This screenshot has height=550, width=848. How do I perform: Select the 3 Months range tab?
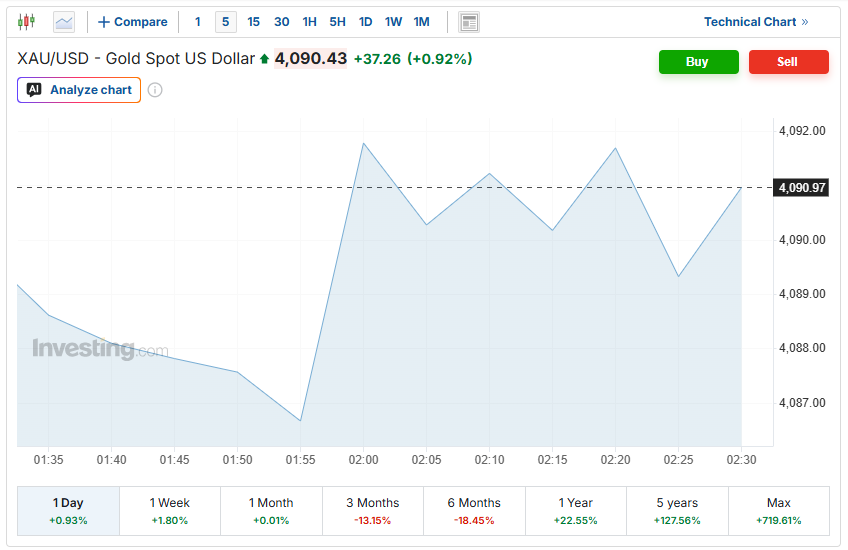click(373, 511)
